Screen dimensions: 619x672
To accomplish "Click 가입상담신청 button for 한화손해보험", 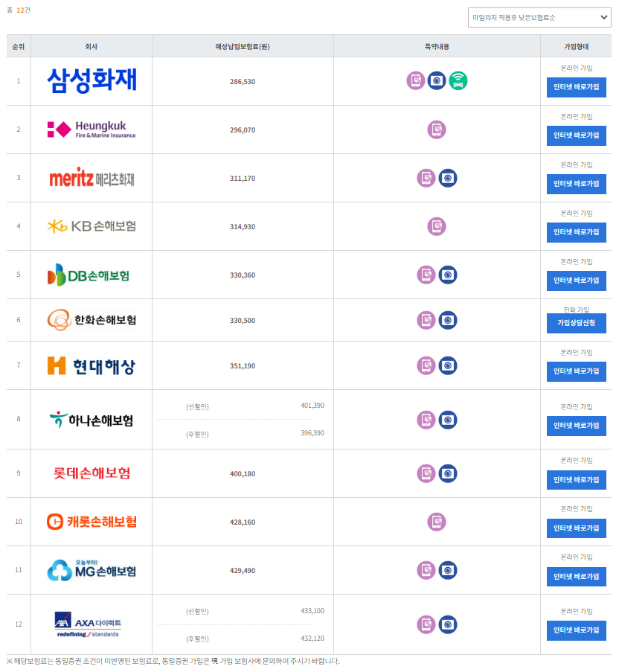I will pos(576,323).
